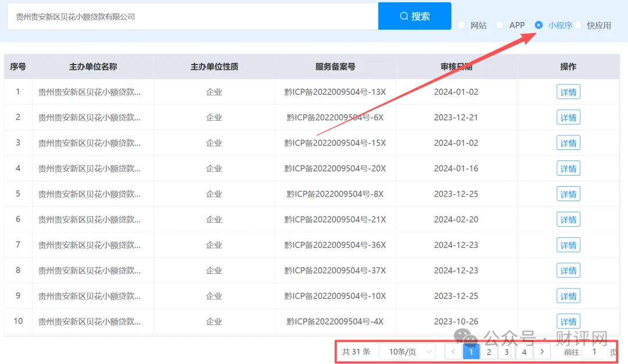628x364 pixels.
Task: Click the 序号 column header
Action: (18, 67)
